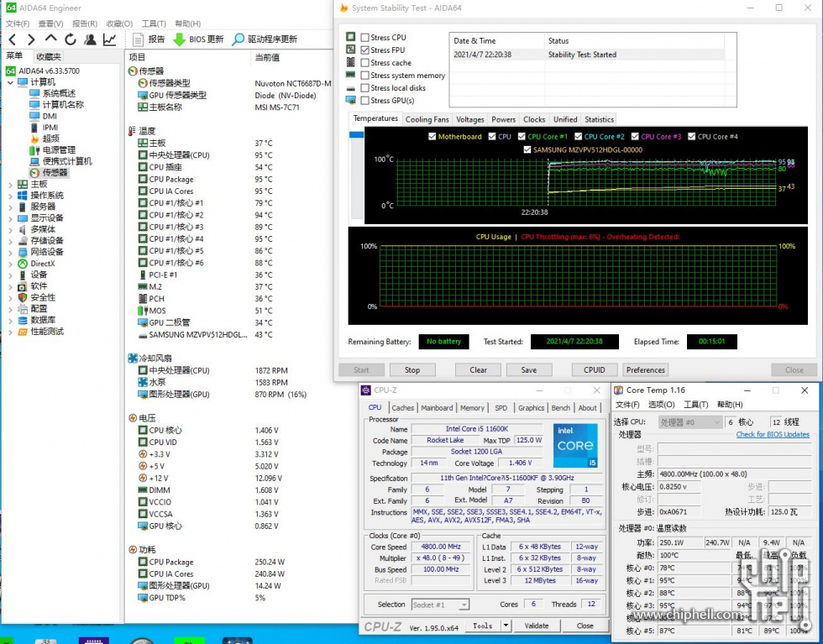Collapse the 计算机 tree node

click(x=10, y=82)
